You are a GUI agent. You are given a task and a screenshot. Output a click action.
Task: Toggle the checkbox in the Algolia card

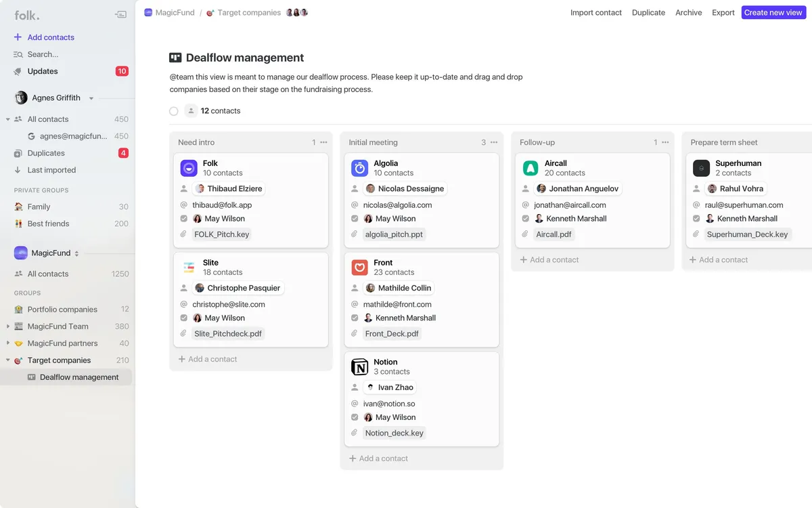[355, 219]
